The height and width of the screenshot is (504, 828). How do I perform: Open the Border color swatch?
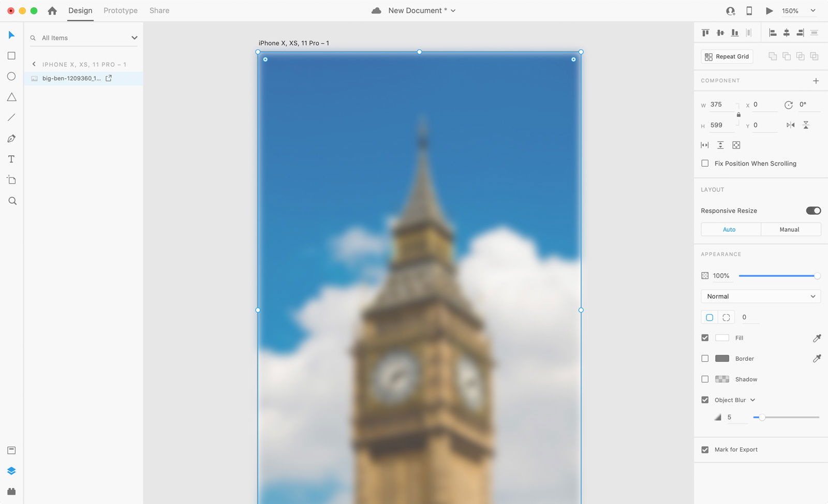tap(722, 359)
